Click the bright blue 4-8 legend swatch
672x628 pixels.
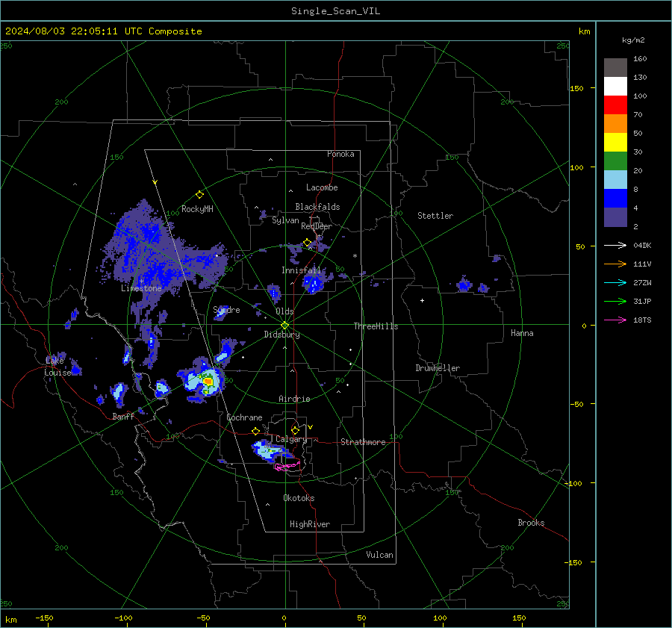(615, 199)
